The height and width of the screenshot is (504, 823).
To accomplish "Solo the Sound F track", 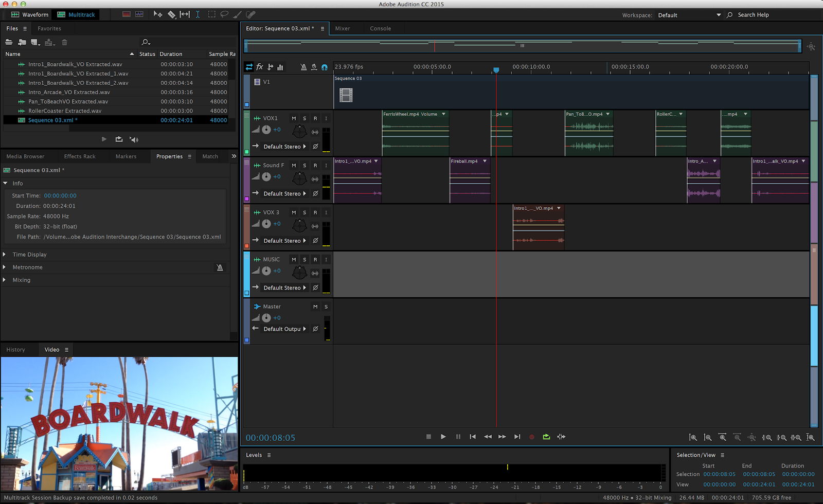I will point(305,166).
